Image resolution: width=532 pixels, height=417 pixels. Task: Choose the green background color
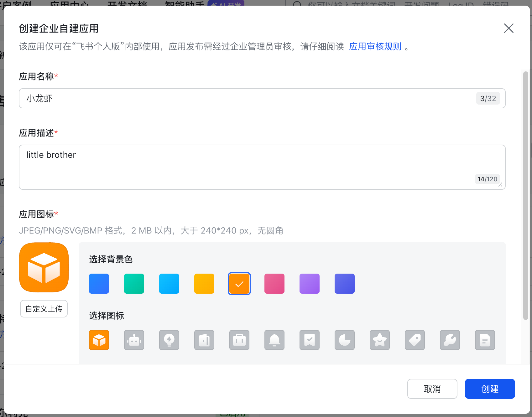click(x=134, y=284)
